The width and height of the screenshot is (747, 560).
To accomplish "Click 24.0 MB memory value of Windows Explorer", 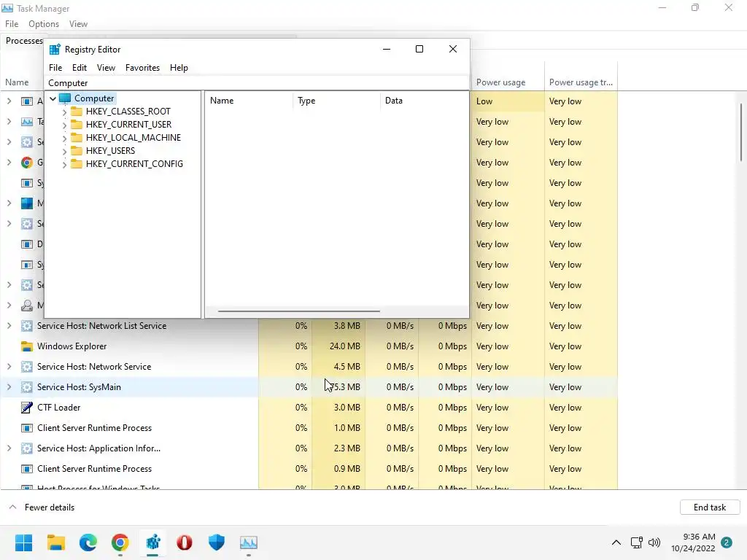I will (344, 346).
